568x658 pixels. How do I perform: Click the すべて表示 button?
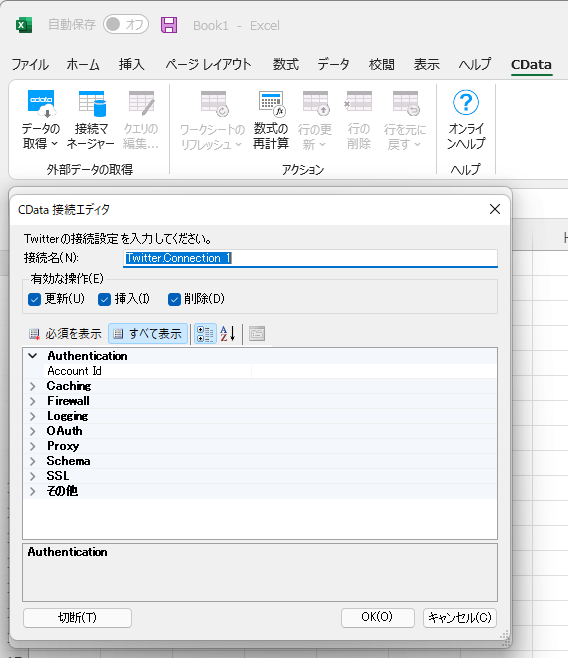pyautogui.click(x=148, y=334)
